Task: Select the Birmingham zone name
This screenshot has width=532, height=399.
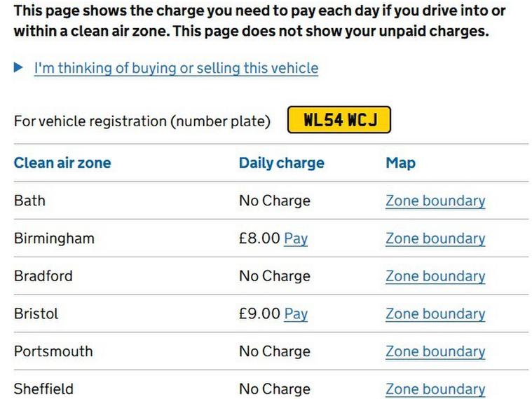Action: (54, 238)
